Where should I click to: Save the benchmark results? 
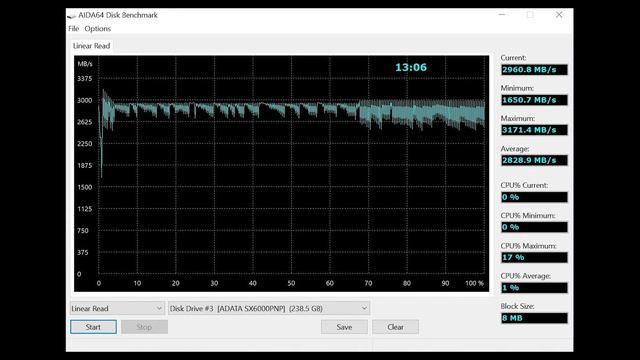click(x=344, y=327)
